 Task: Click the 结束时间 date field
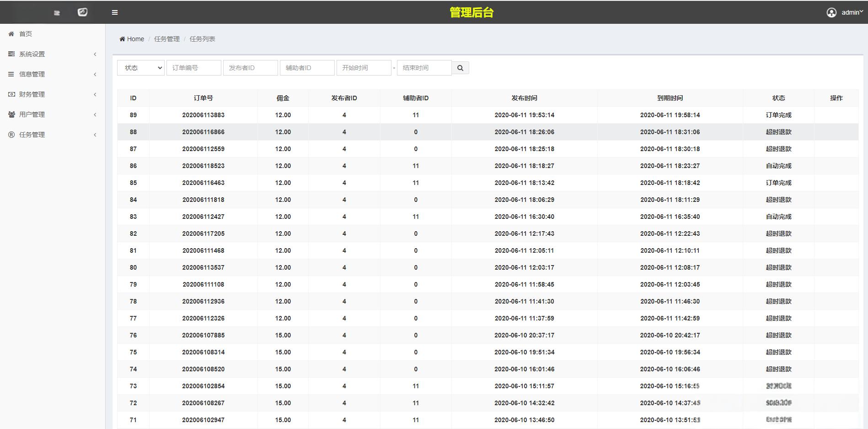pyautogui.click(x=424, y=68)
